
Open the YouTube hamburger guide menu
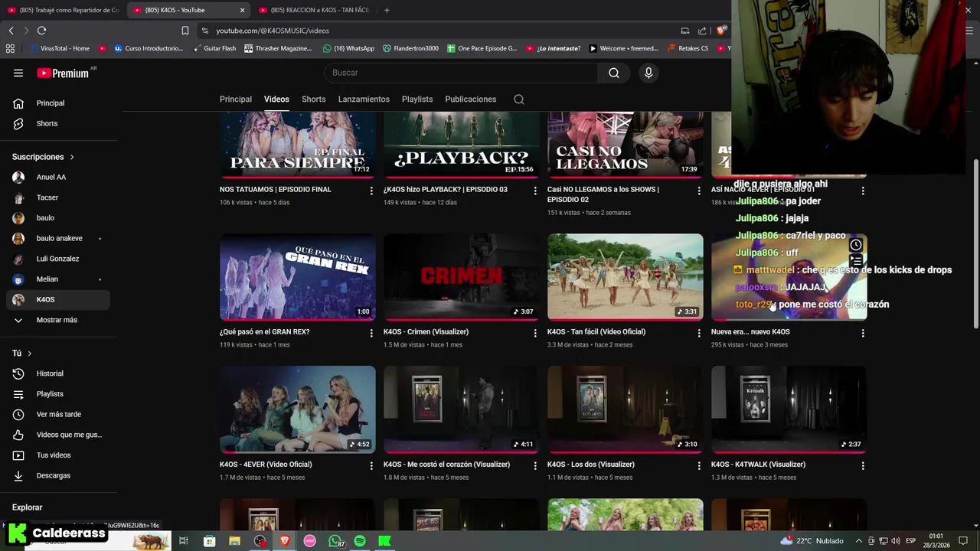tap(18, 73)
